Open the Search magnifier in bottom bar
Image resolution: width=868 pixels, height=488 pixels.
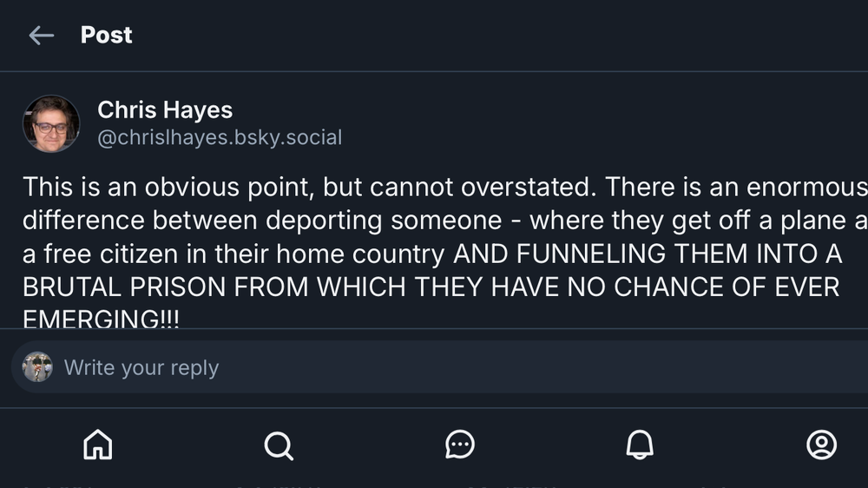point(279,445)
